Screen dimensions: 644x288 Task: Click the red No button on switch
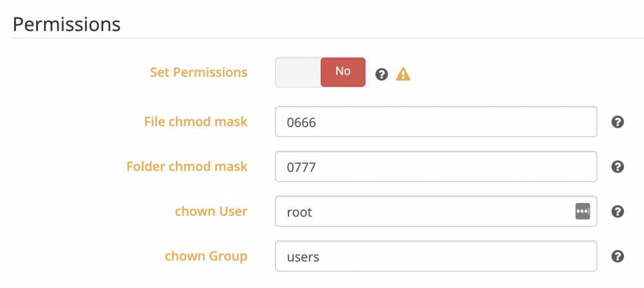pos(343,72)
